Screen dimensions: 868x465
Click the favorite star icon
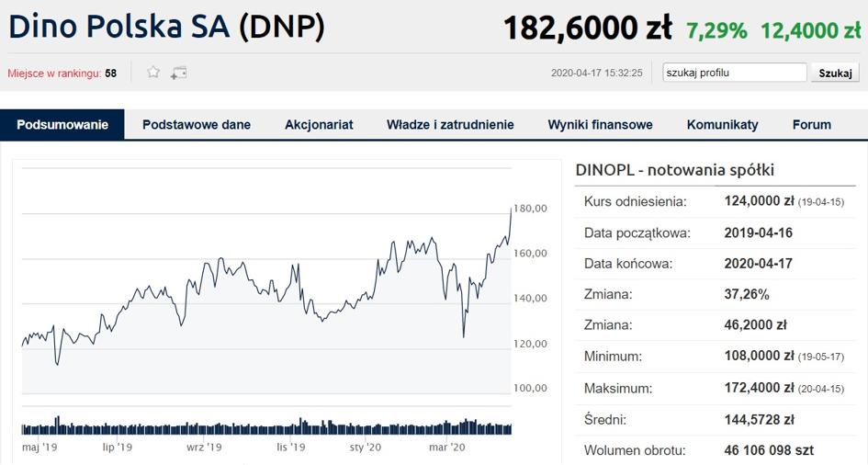(x=153, y=73)
